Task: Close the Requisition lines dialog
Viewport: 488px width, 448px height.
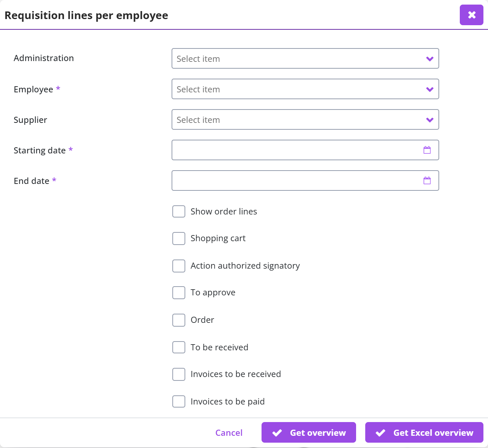Action: tap(472, 15)
